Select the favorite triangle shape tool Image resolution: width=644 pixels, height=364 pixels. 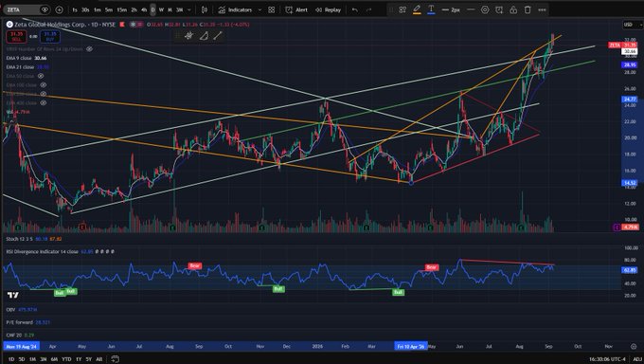[204, 36]
